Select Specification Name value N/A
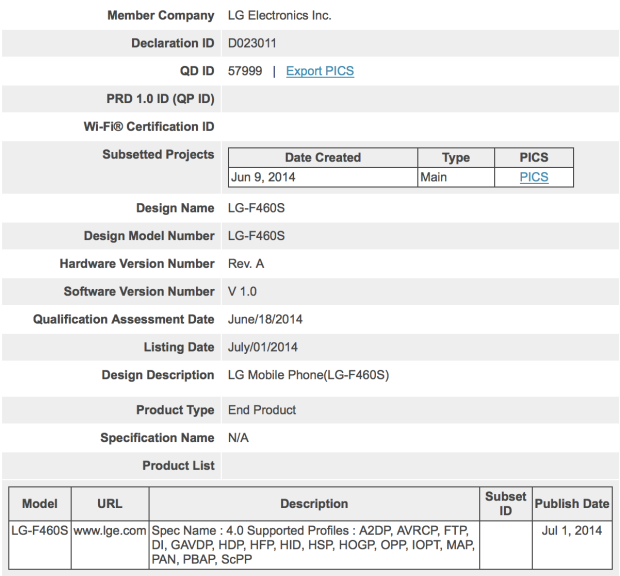This screenshot has width=620, height=576. point(238,438)
